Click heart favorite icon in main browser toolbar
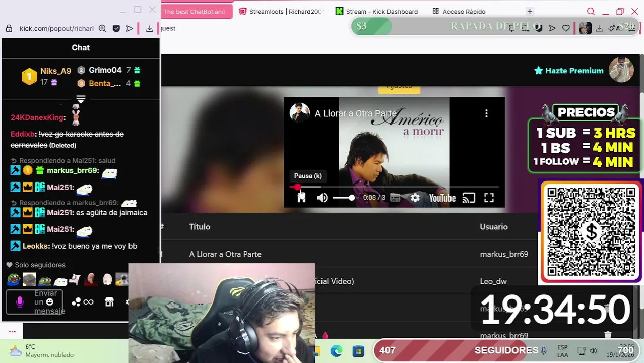The height and width of the screenshot is (363, 644). click(566, 28)
